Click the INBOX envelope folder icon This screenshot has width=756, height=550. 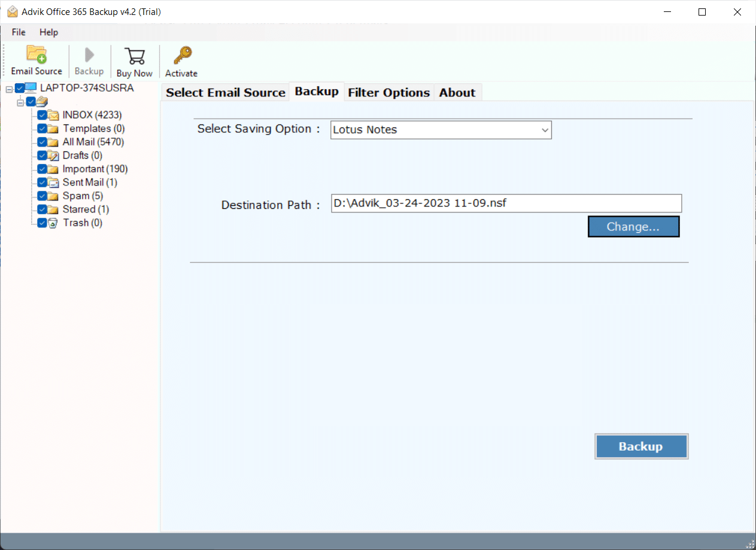click(54, 115)
